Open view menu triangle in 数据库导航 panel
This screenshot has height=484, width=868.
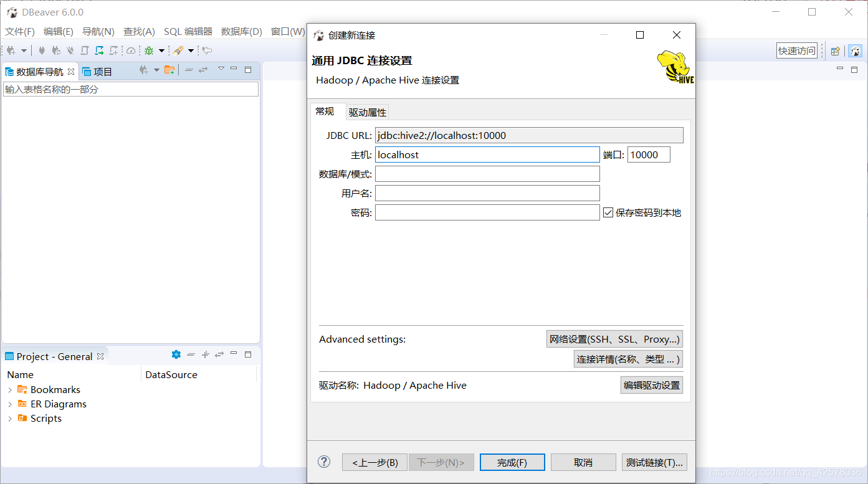pyautogui.click(x=221, y=69)
